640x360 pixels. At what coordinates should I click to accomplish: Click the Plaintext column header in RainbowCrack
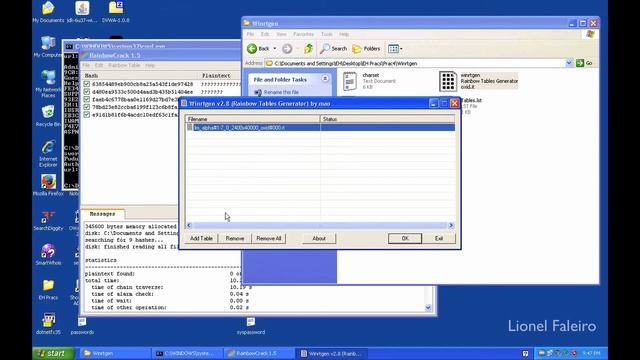[x=220, y=76]
